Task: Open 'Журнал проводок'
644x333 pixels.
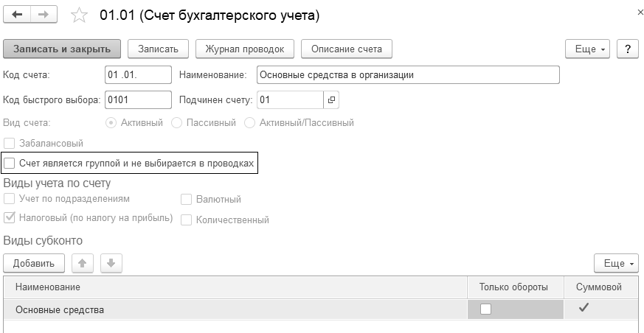Action: [245, 49]
